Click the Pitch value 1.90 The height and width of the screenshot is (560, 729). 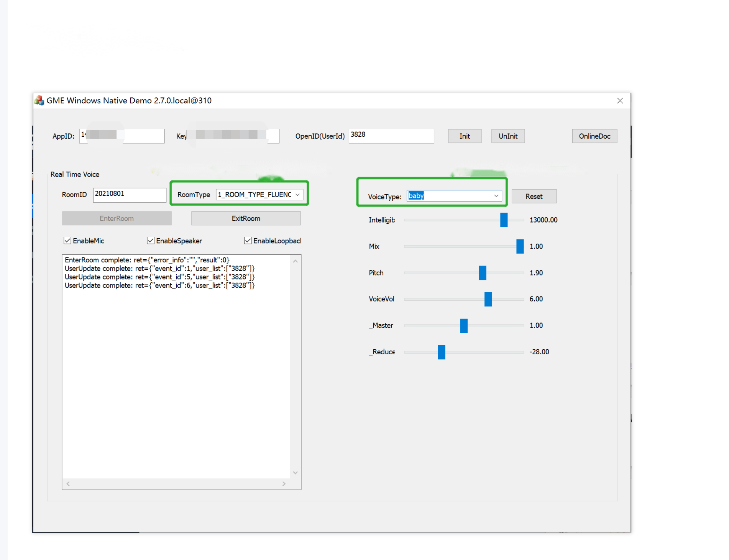(536, 273)
